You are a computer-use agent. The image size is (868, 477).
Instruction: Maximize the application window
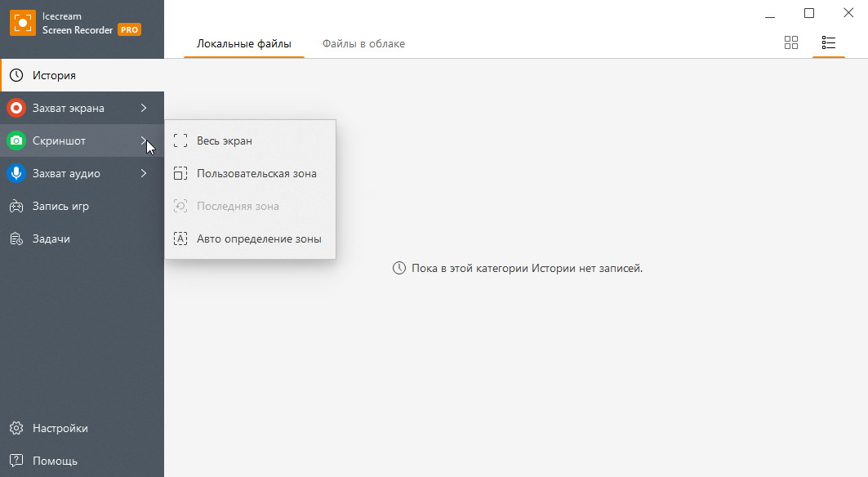tap(809, 13)
